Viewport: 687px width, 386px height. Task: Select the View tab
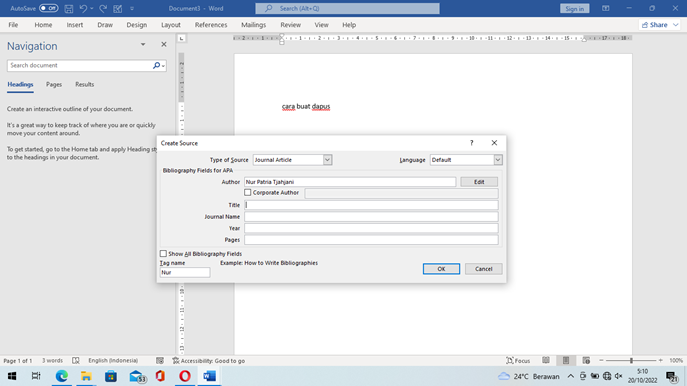tap(321, 25)
